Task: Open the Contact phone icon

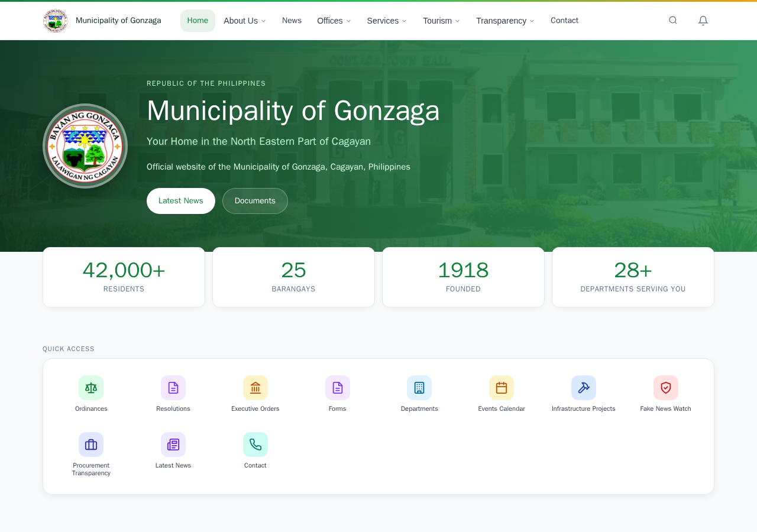Action: (x=255, y=445)
